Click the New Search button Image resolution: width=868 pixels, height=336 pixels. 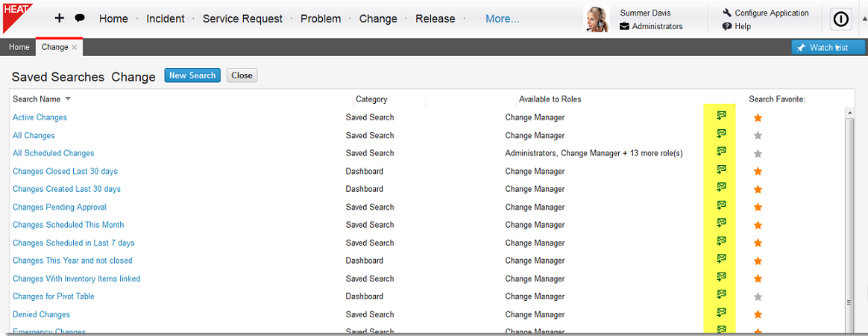(192, 75)
